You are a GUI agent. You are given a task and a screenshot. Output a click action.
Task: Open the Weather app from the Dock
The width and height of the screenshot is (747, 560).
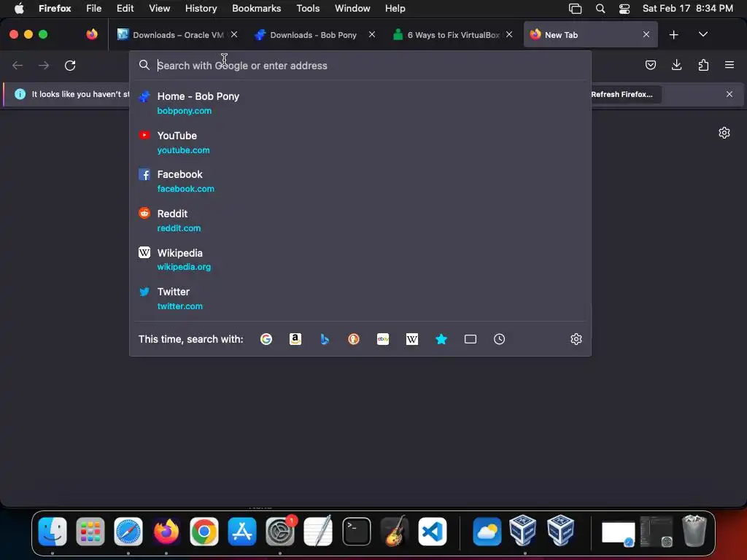487,532
